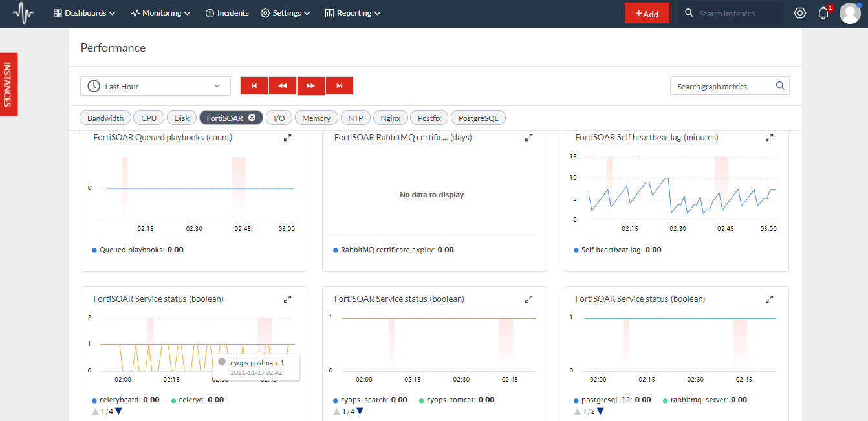Remove the FortiSOAR filter chip
Image resolution: width=868 pixels, height=421 pixels.
coord(251,117)
